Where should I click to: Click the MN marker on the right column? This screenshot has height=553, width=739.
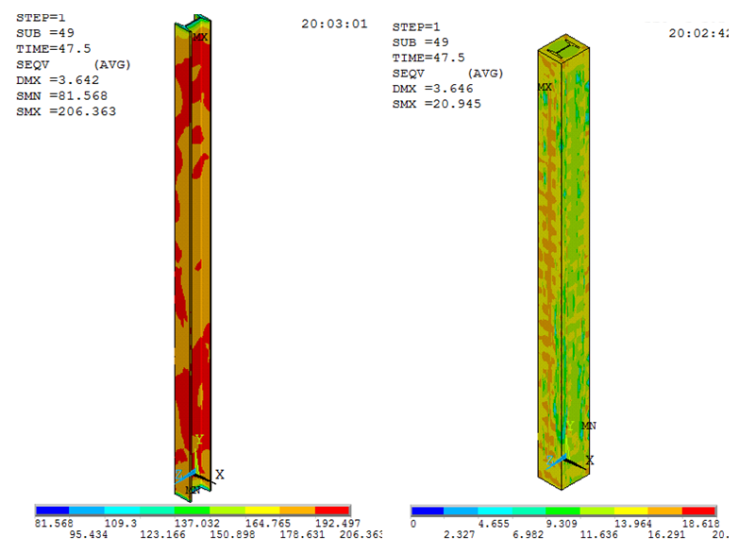point(588,427)
